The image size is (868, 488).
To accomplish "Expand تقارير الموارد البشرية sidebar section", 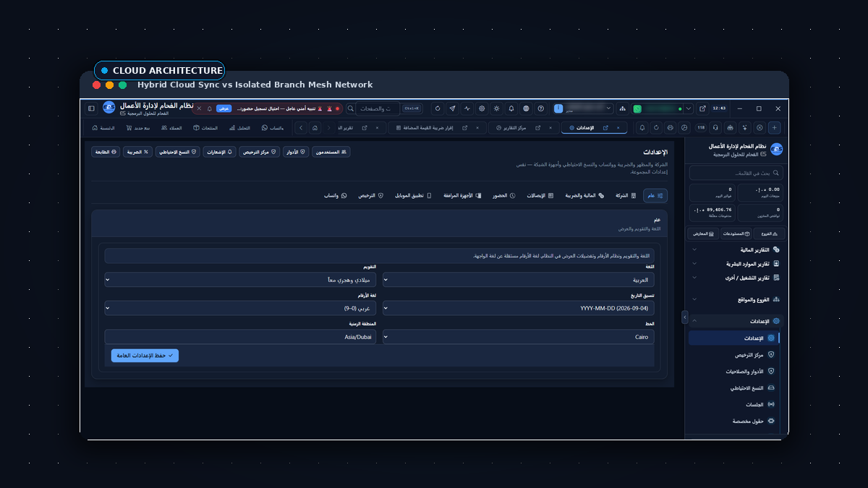I will [734, 264].
